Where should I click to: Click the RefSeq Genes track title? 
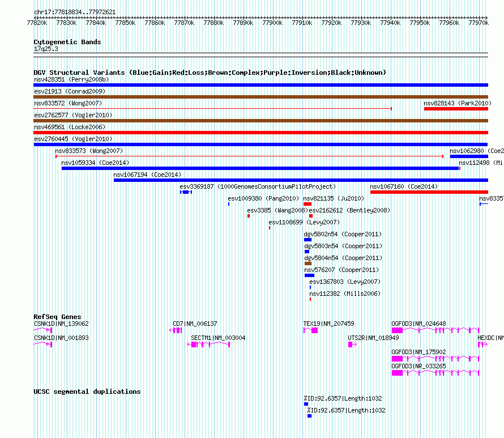point(57,317)
